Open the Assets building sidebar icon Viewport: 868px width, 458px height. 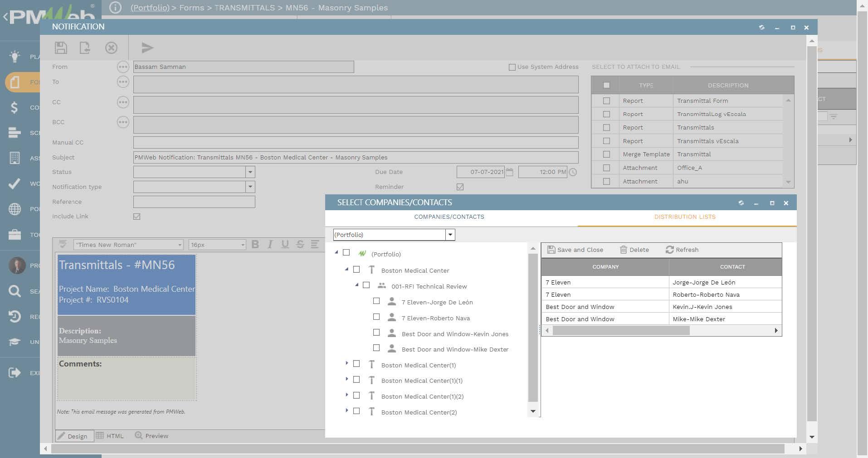pyautogui.click(x=15, y=158)
